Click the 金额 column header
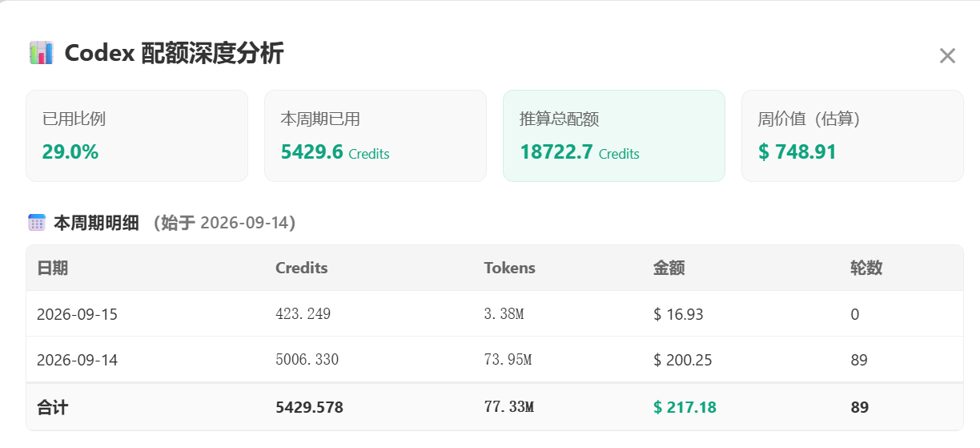The height and width of the screenshot is (448, 980). (x=669, y=268)
